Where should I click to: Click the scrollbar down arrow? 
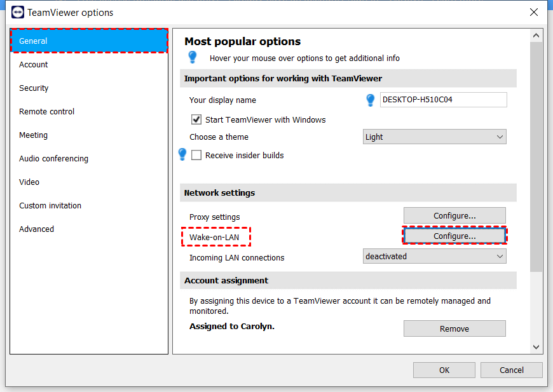(536, 347)
